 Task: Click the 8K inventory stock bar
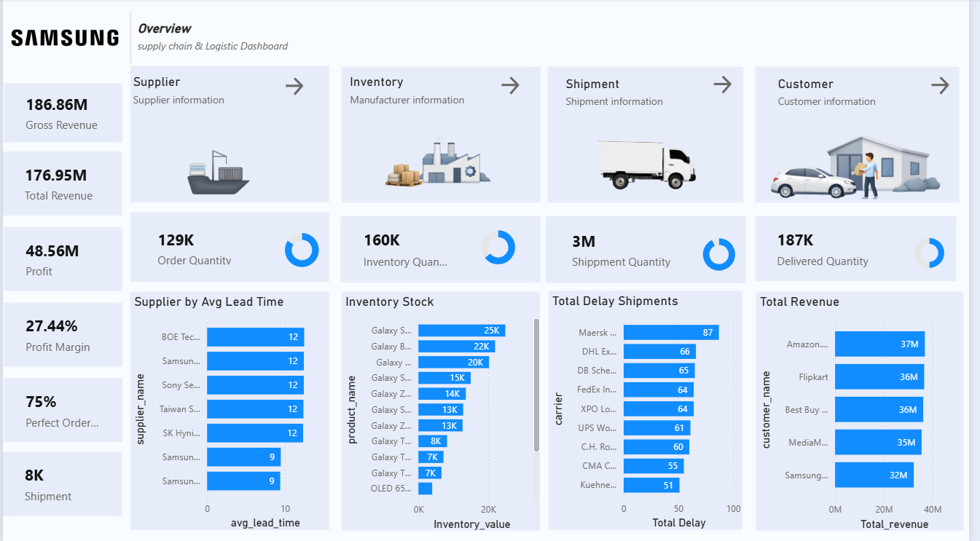(x=432, y=441)
